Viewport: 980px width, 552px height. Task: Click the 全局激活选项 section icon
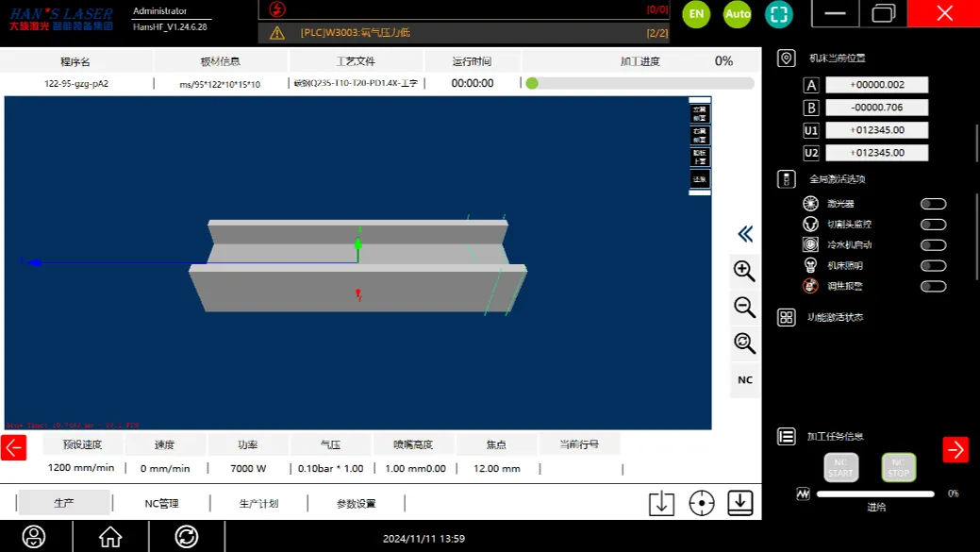coord(787,179)
